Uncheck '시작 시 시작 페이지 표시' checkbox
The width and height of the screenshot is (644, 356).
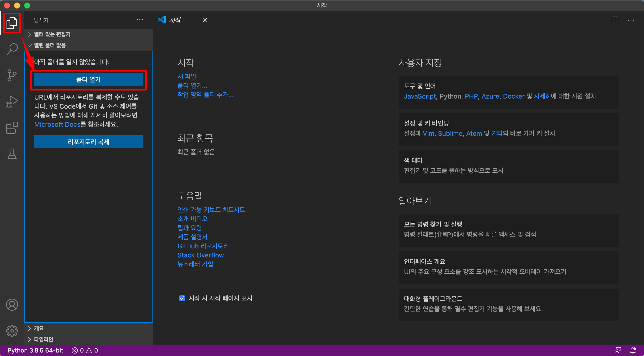pos(182,298)
